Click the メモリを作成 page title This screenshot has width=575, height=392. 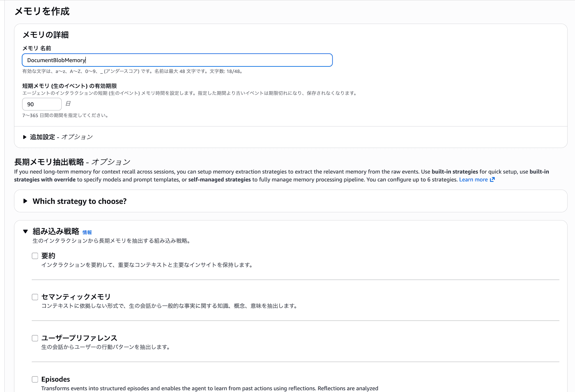(x=42, y=11)
